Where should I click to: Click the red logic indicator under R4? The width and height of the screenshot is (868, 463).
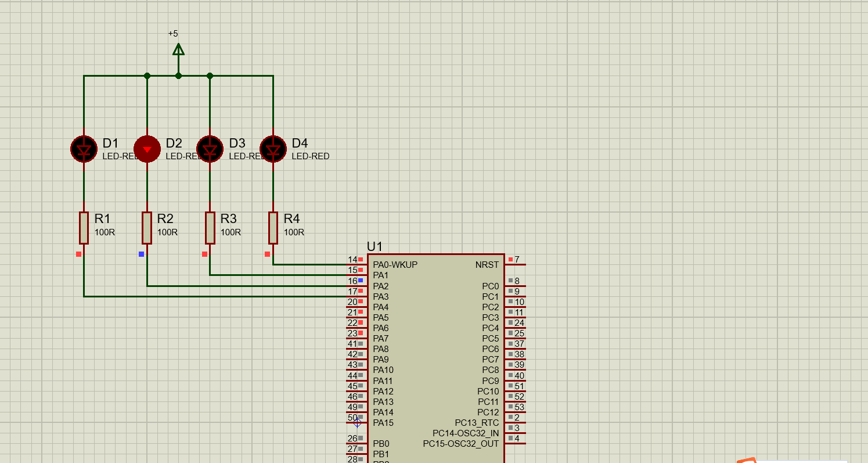(x=267, y=254)
